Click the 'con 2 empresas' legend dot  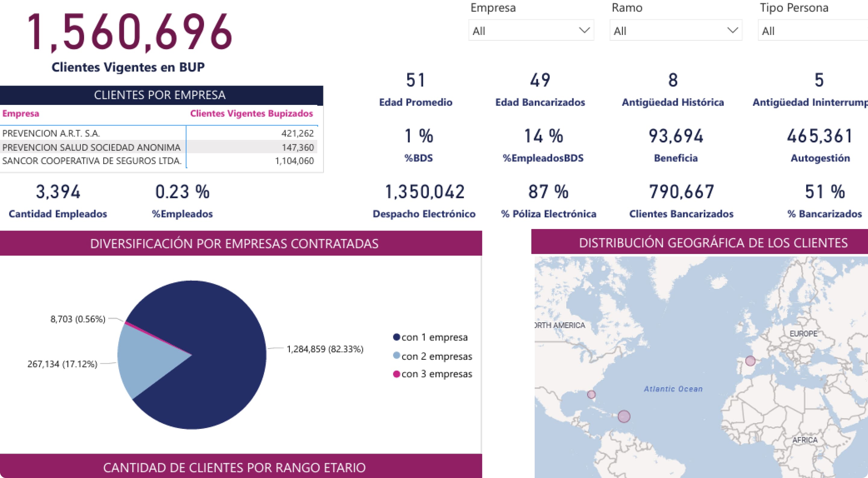click(396, 355)
